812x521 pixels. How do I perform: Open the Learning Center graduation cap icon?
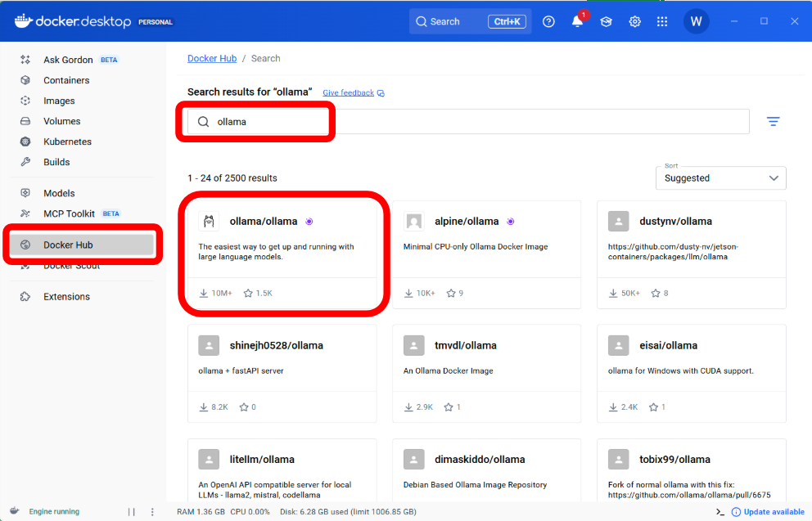tap(606, 21)
